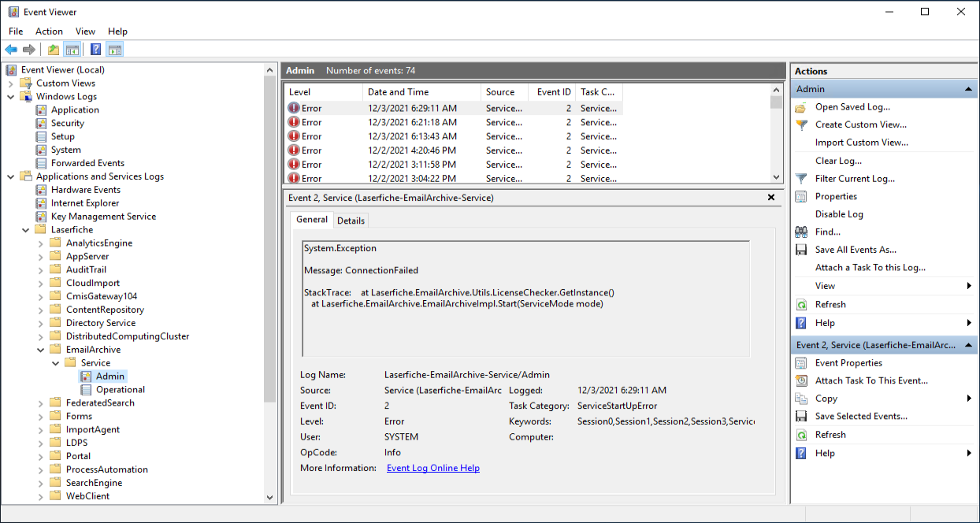Select the General tab
Image resolution: width=980 pixels, height=523 pixels.
tap(312, 220)
